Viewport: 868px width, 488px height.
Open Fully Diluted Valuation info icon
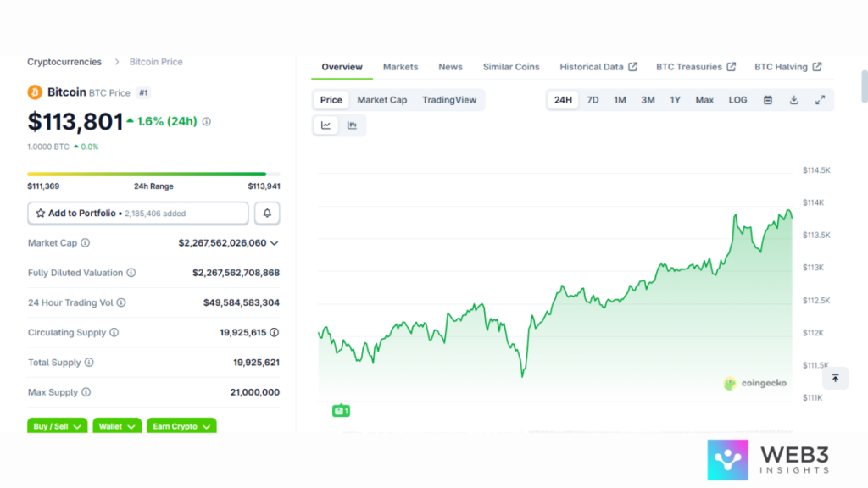pyautogui.click(x=131, y=273)
